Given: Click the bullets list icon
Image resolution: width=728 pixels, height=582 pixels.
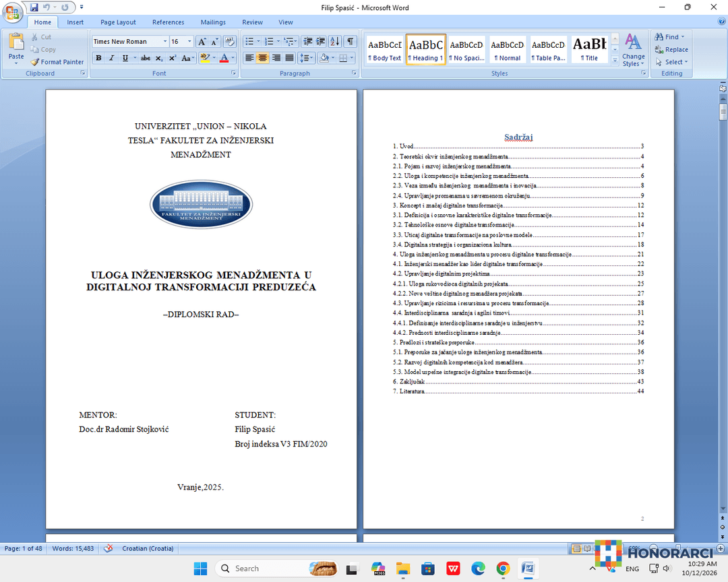Looking at the screenshot, I should [249, 42].
